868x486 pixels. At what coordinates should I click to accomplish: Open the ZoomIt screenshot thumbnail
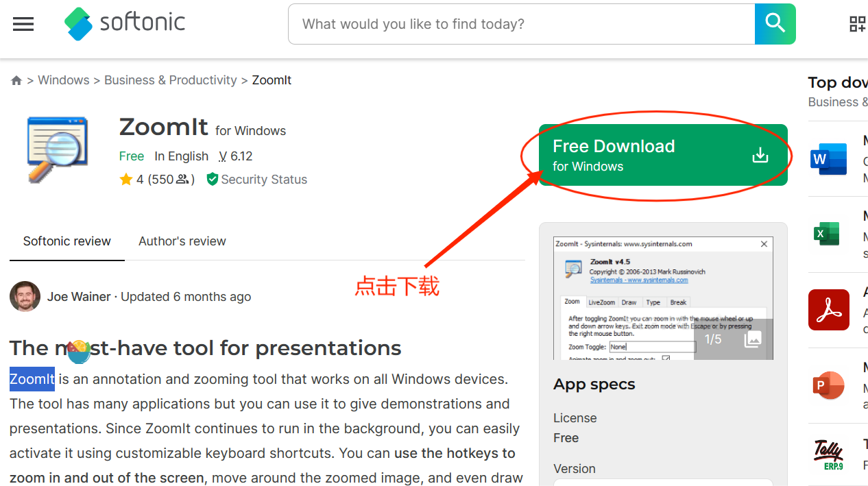point(663,298)
